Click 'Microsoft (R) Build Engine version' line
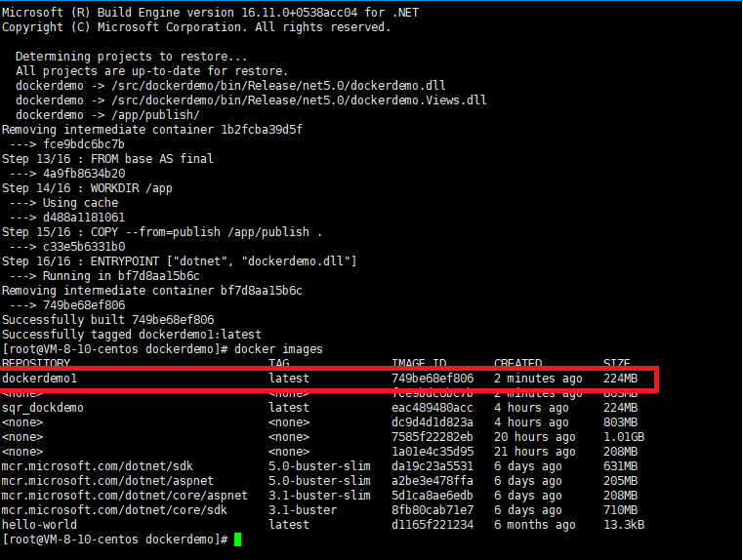743x560 pixels. click(210, 13)
